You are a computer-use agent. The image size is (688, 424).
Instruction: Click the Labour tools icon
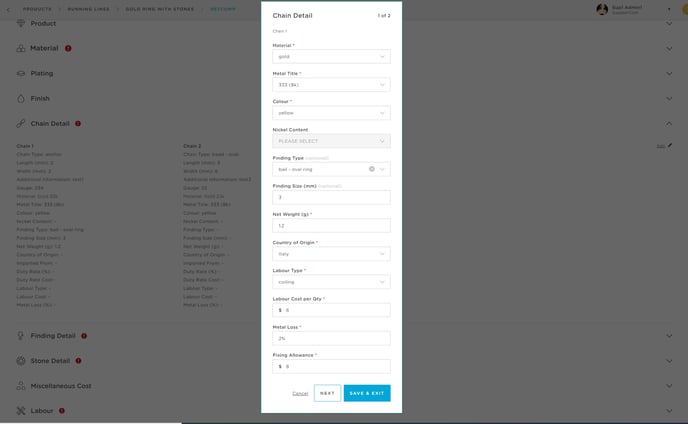coord(21,411)
